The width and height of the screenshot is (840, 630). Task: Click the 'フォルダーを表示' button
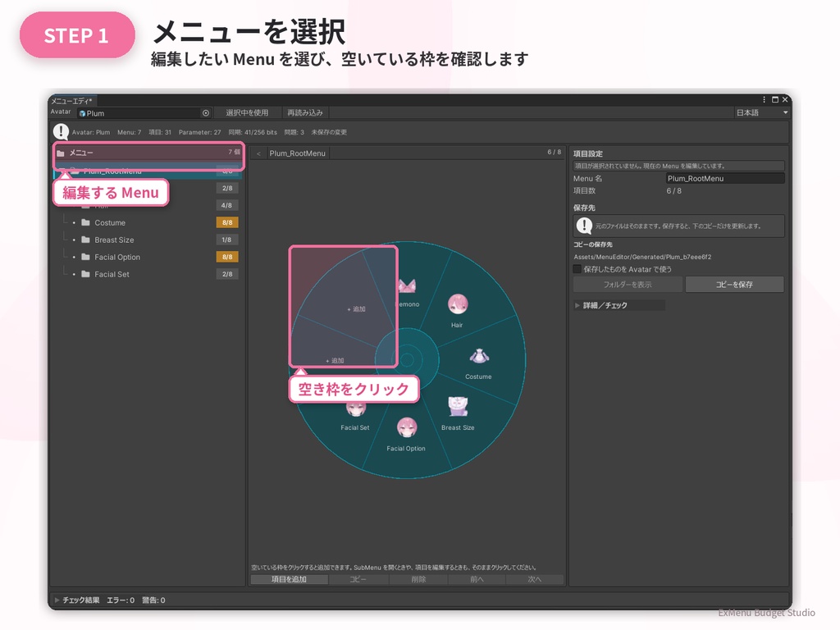tap(628, 285)
